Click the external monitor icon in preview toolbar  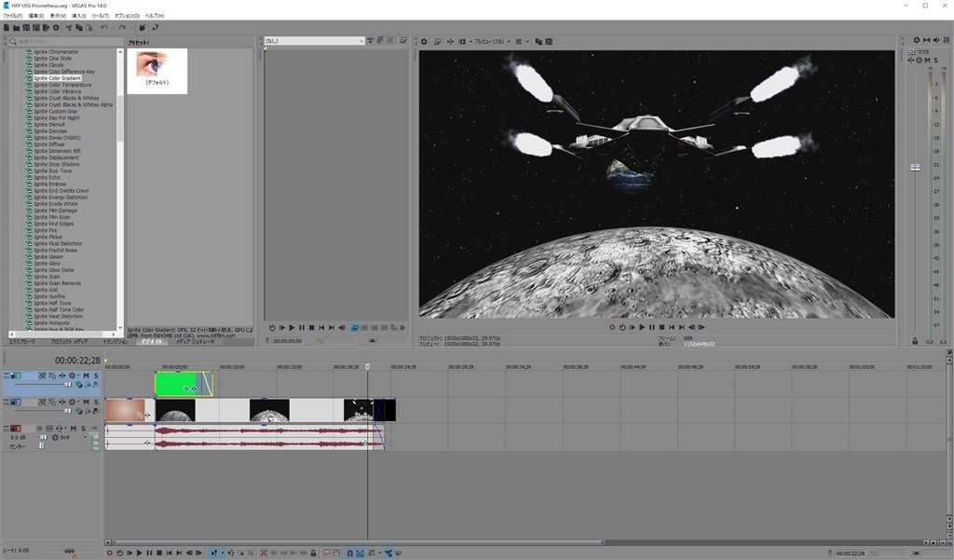point(438,41)
